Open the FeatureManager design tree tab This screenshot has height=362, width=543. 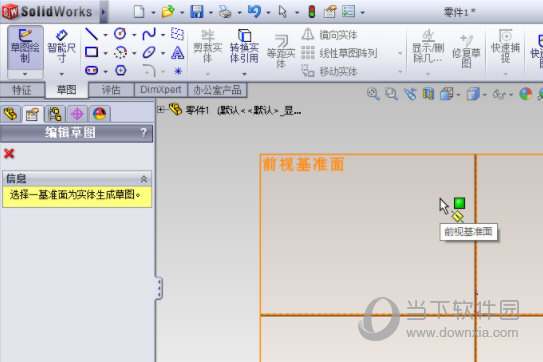pyautogui.click(x=10, y=114)
